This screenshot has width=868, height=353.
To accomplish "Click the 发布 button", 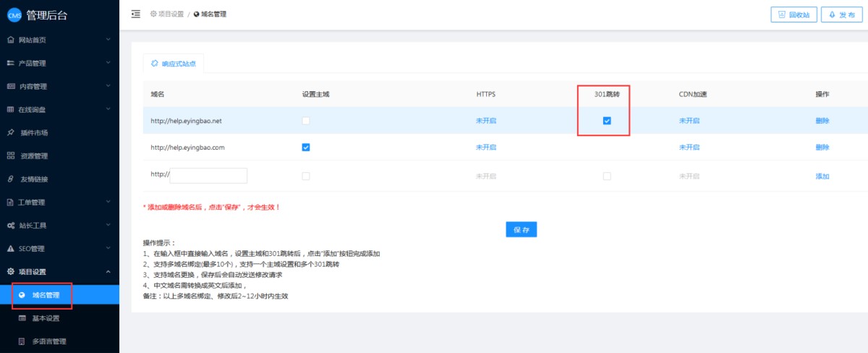I will tap(841, 14).
